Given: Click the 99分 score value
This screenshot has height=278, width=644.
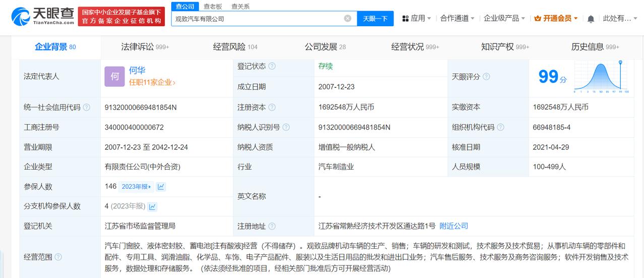Looking at the screenshot, I should pyautogui.click(x=552, y=77).
